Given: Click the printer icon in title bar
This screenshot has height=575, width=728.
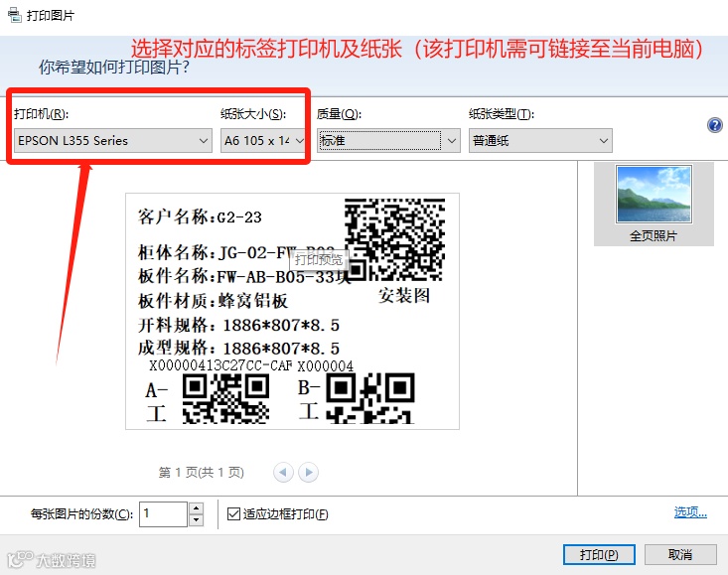Looking at the screenshot, I should pos(15,15).
